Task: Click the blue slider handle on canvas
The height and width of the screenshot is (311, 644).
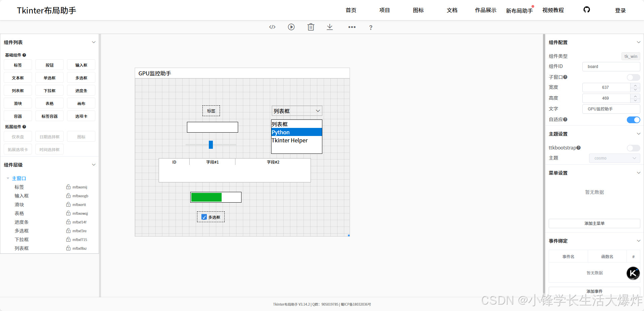Action: point(211,145)
